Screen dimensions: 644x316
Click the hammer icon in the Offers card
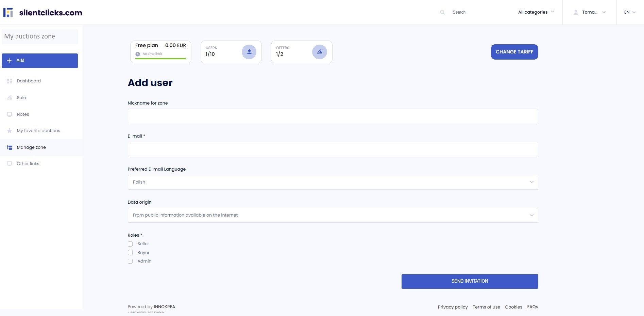[319, 52]
